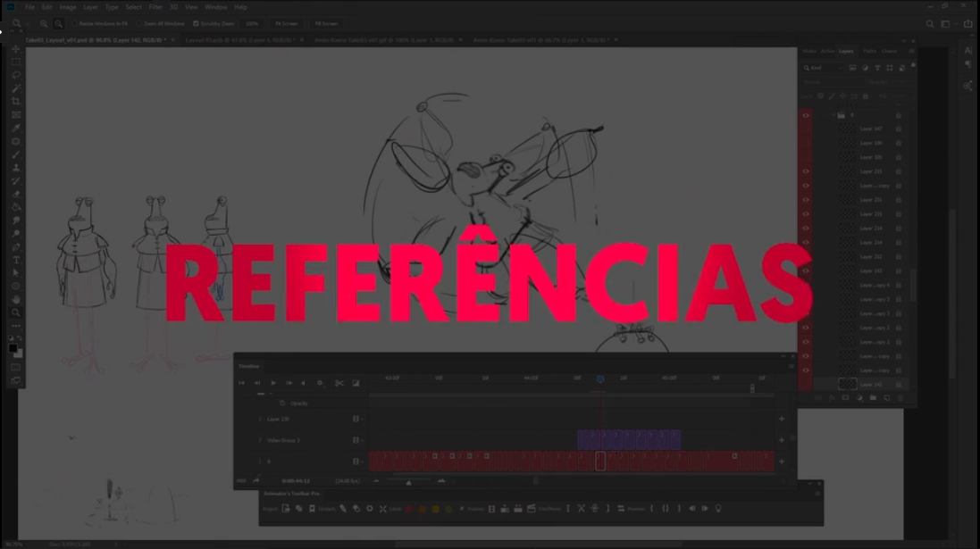
Task: Click the Fit Screen button
Action: (286, 24)
